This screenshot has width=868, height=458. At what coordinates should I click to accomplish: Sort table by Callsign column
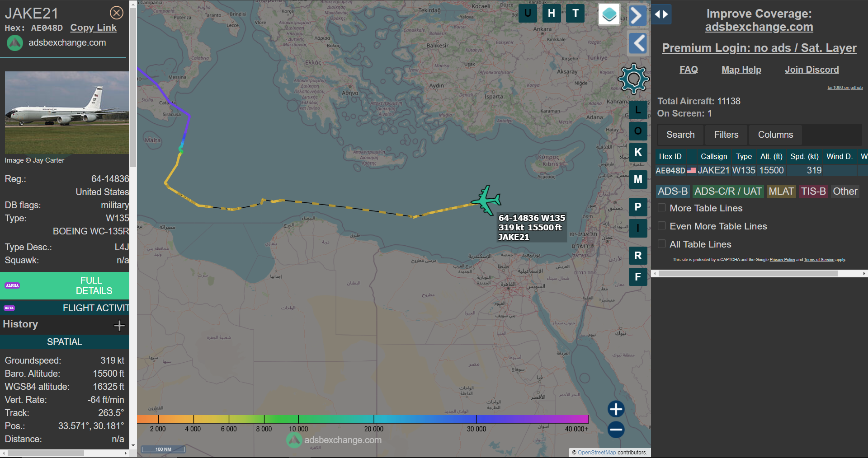714,156
